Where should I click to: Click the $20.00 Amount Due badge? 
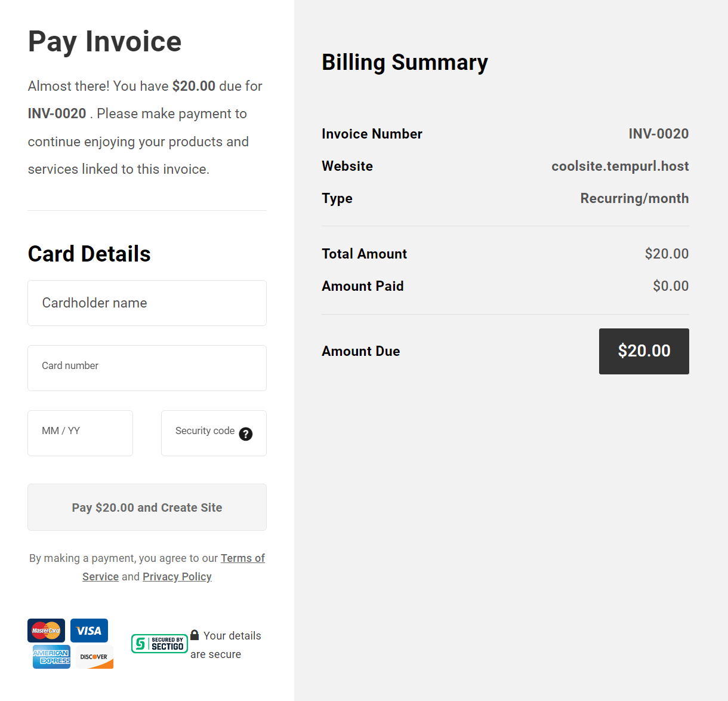(x=644, y=351)
